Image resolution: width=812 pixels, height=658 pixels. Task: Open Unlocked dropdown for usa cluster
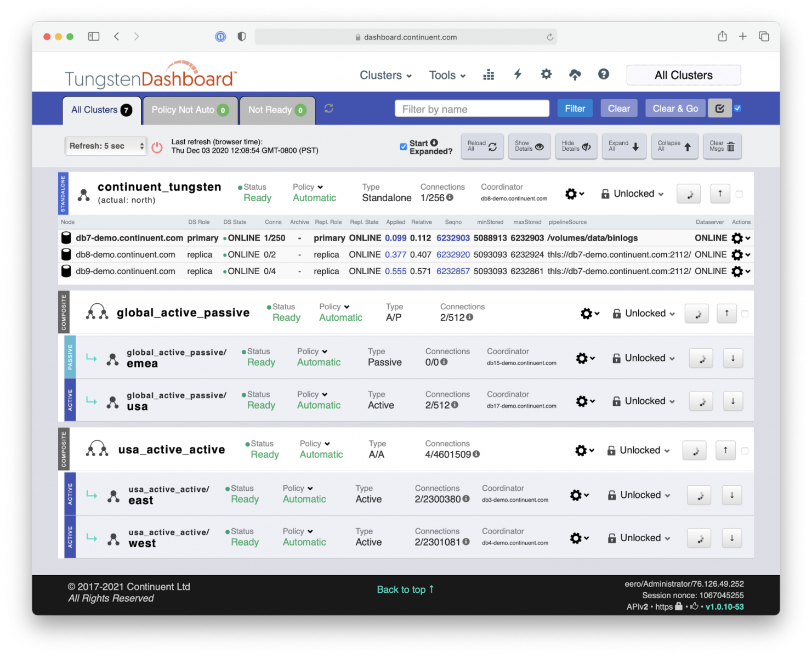click(x=644, y=401)
